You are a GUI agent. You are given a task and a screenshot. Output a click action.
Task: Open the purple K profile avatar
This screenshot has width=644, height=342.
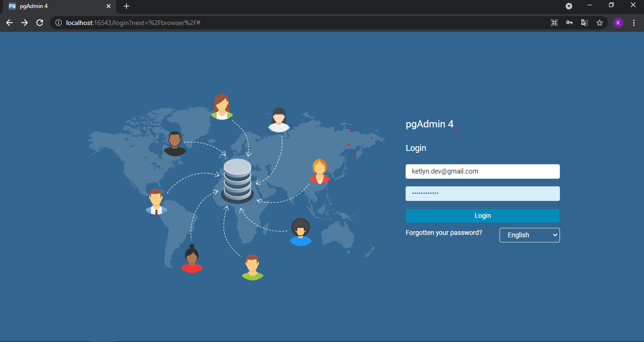[x=619, y=23]
